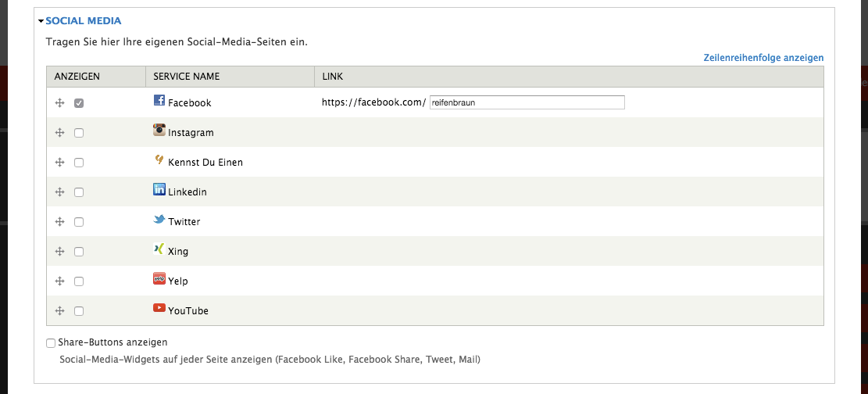868x394 pixels.
Task: Grab the drag handle for Facebook row
Action: 59,103
